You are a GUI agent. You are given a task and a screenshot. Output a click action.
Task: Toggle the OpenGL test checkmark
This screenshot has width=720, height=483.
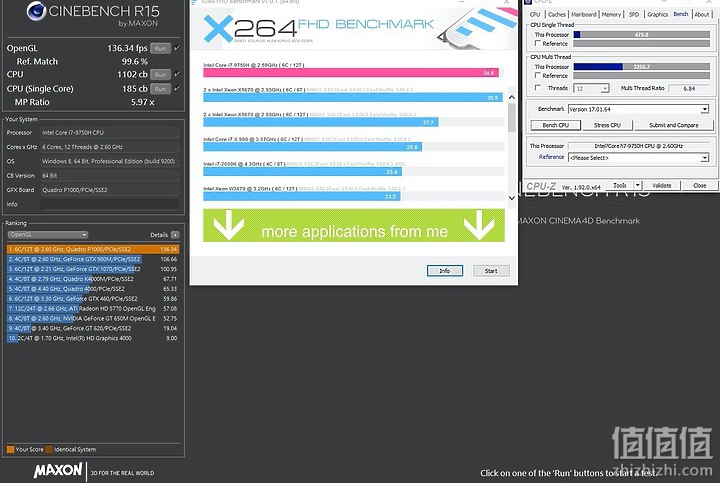click(177, 48)
